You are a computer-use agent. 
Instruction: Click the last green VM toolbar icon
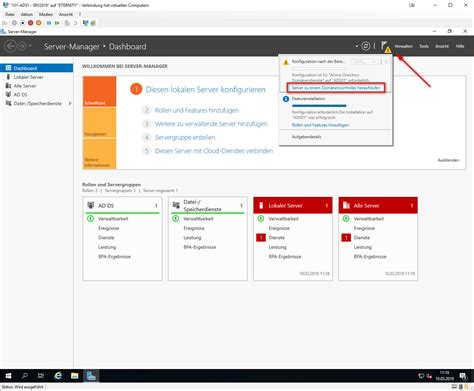93,23
